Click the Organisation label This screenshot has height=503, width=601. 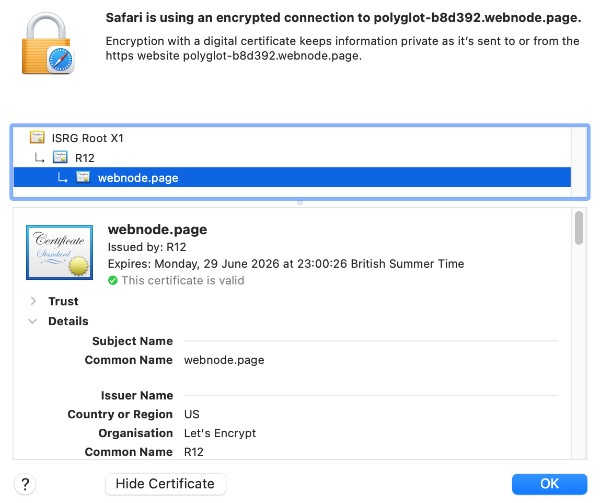point(136,433)
